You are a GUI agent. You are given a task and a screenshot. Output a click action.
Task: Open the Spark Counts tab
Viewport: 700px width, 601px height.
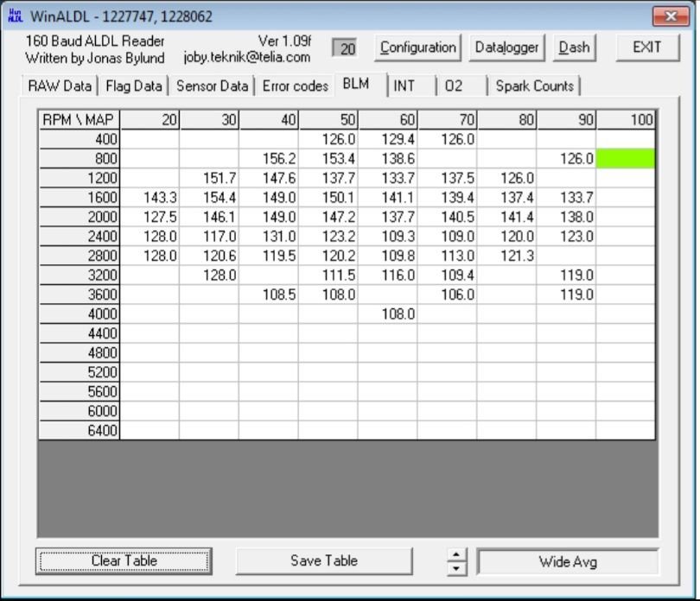534,85
